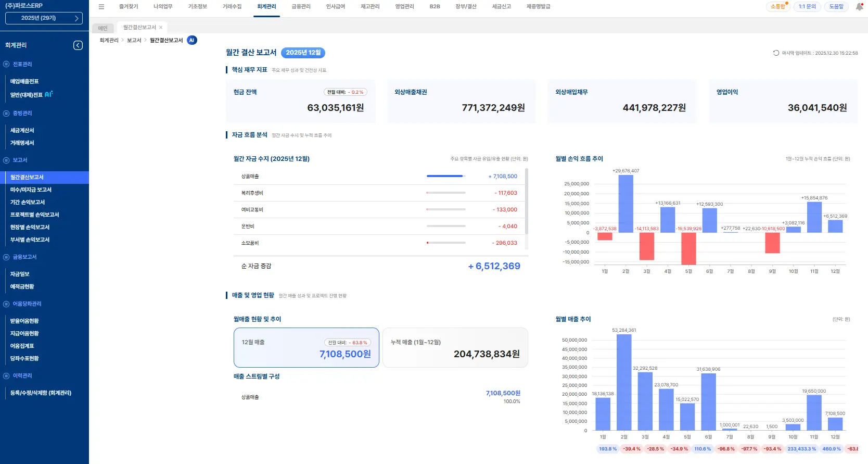Select the 누적 매출 (1월~12월) card
This screenshot has height=464, width=868.
click(455, 347)
